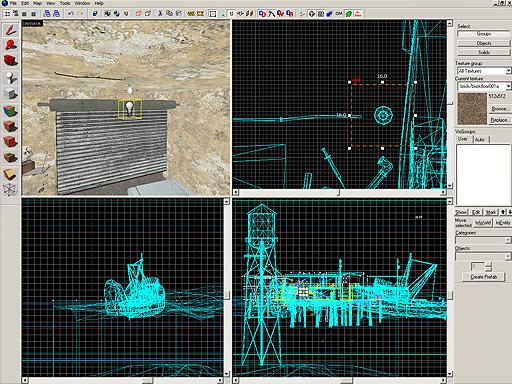This screenshot has height=384, width=512.
Task: Toggle the 3D grid display
Action: [16, 14]
